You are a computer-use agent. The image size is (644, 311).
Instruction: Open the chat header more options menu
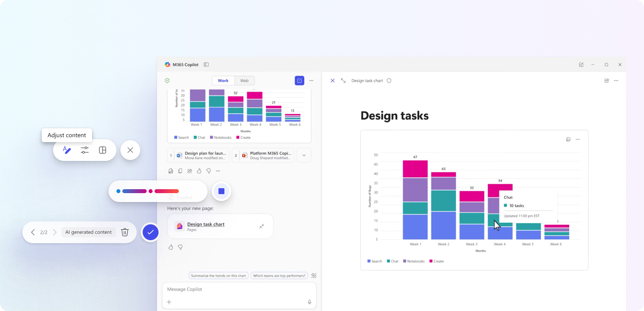pyautogui.click(x=311, y=80)
